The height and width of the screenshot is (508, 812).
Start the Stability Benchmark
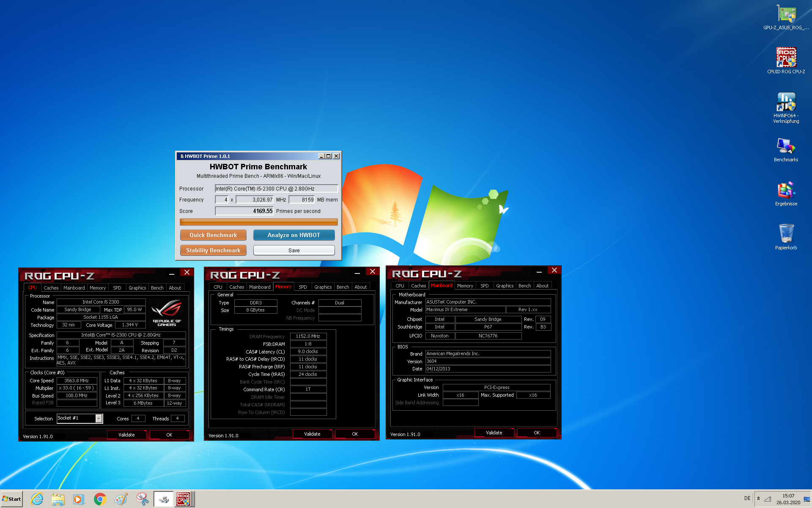pyautogui.click(x=213, y=250)
